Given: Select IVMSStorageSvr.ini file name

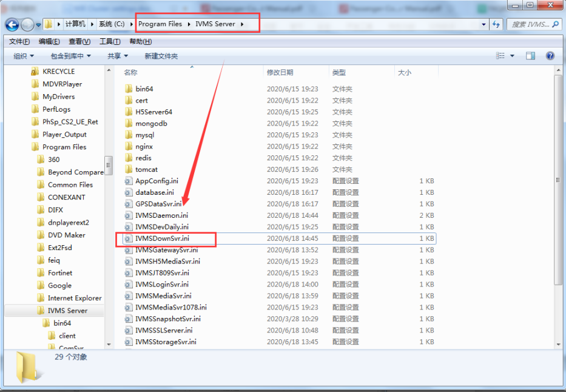Looking at the screenshot, I should tap(166, 342).
